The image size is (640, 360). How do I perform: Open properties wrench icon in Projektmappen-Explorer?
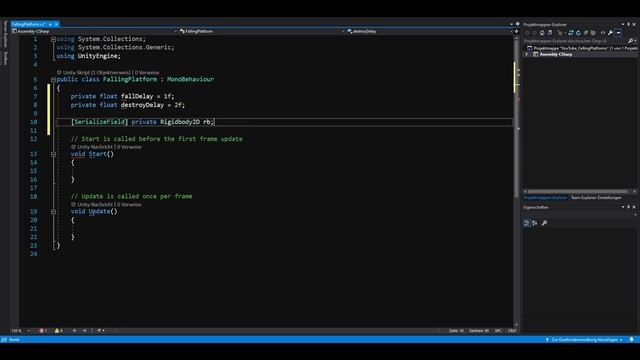point(610,33)
